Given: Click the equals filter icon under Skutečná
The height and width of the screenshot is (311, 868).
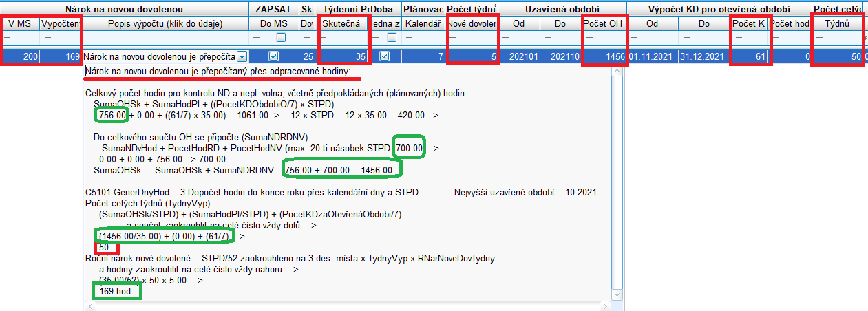Looking at the screenshot, I should [x=323, y=39].
